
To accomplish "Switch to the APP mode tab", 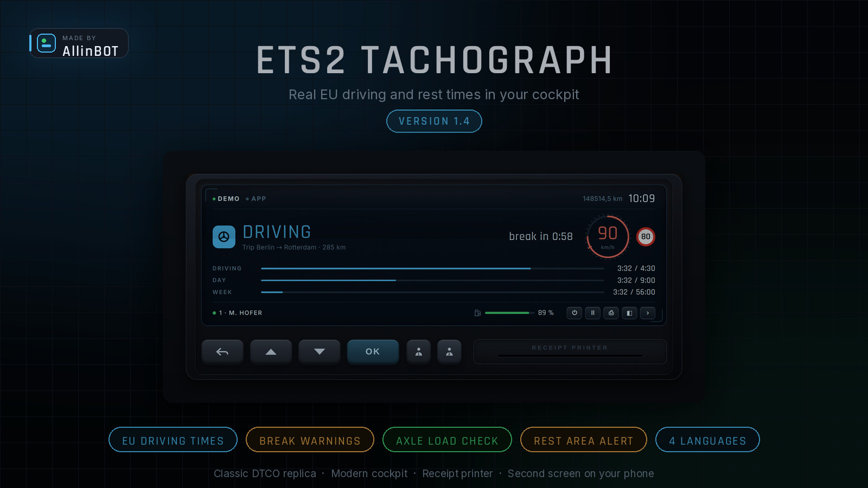I will (x=256, y=199).
